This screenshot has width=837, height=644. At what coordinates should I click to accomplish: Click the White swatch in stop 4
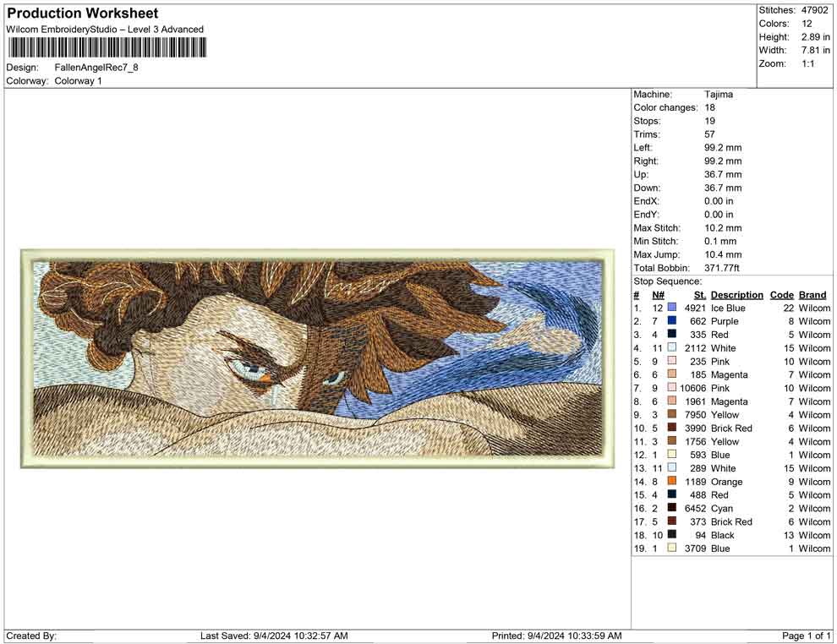tap(671, 347)
